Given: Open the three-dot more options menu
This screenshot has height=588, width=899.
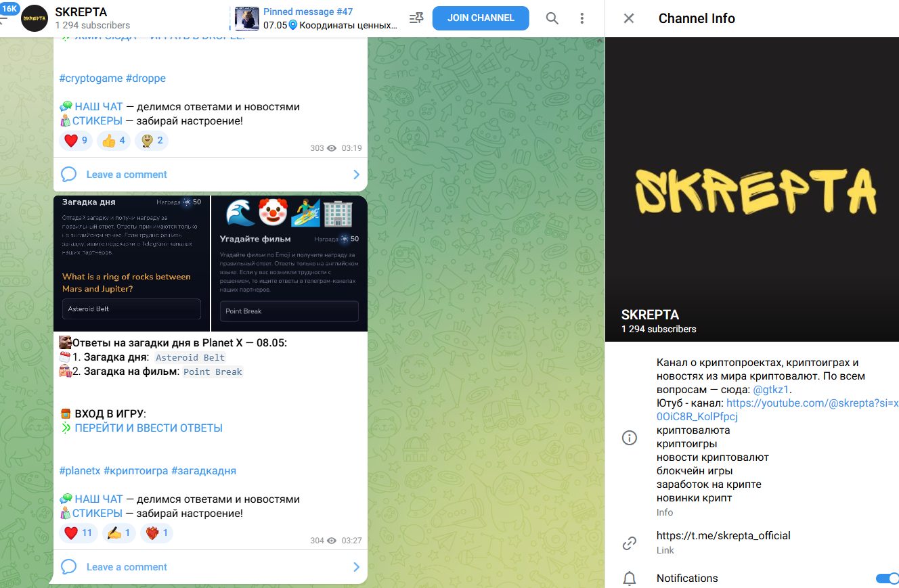Looking at the screenshot, I should (x=582, y=18).
